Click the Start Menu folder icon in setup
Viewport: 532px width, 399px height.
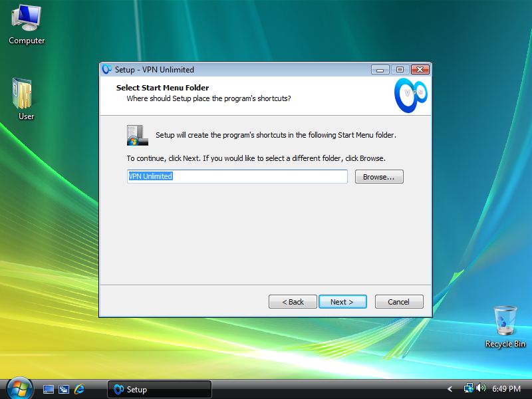[138, 135]
